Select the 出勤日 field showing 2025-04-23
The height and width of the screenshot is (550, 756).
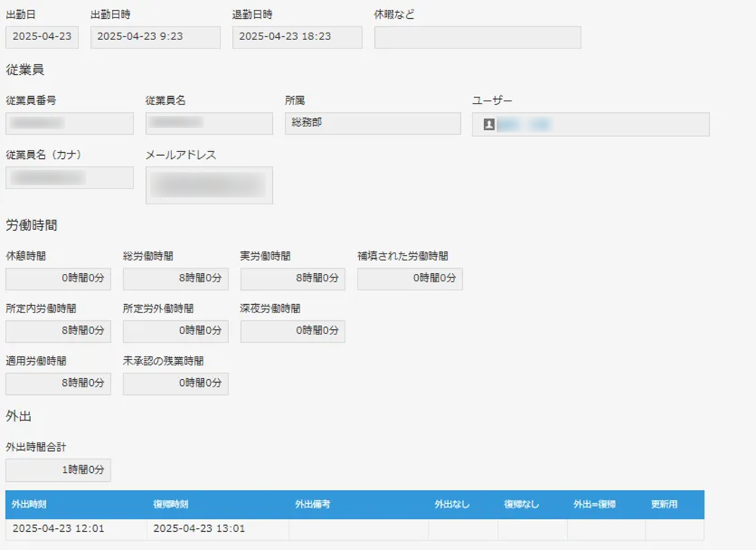pyautogui.click(x=42, y=37)
